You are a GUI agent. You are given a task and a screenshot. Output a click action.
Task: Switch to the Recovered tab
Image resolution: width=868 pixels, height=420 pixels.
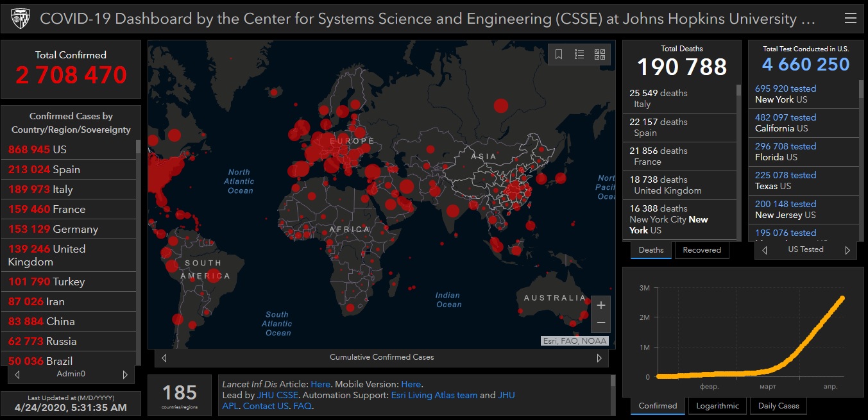pos(701,250)
